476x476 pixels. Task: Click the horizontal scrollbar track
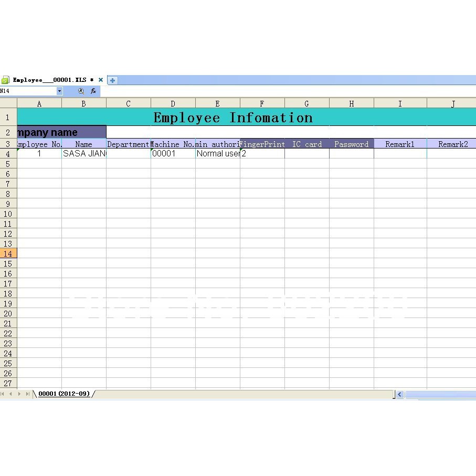pyautogui.click(x=440, y=394)
